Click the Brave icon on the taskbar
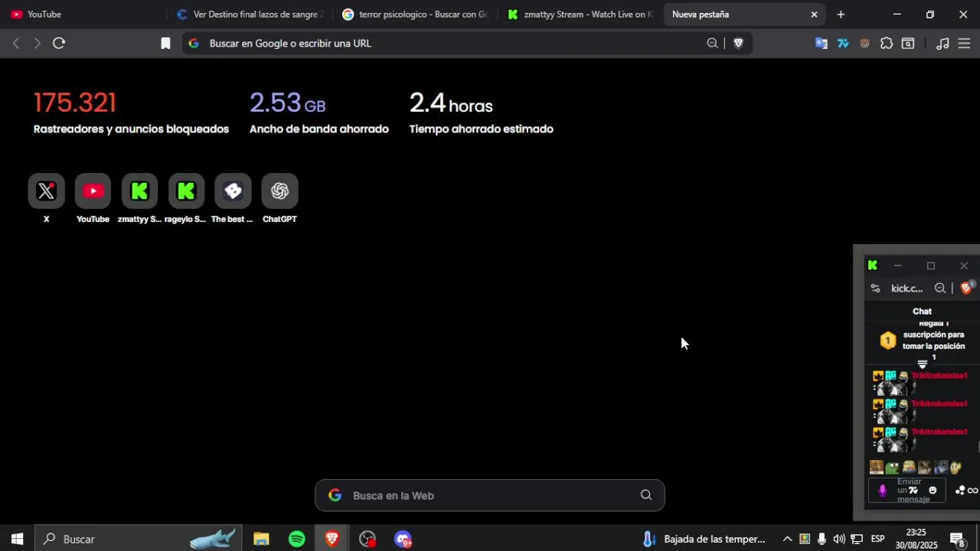This screenshot has width=980, height=551. (332, 539)
